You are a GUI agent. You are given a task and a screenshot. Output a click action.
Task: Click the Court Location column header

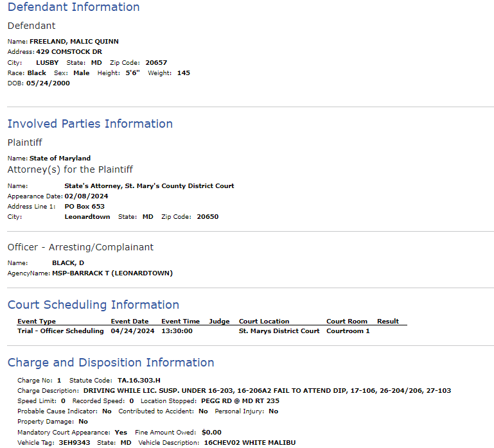(264, 322)
